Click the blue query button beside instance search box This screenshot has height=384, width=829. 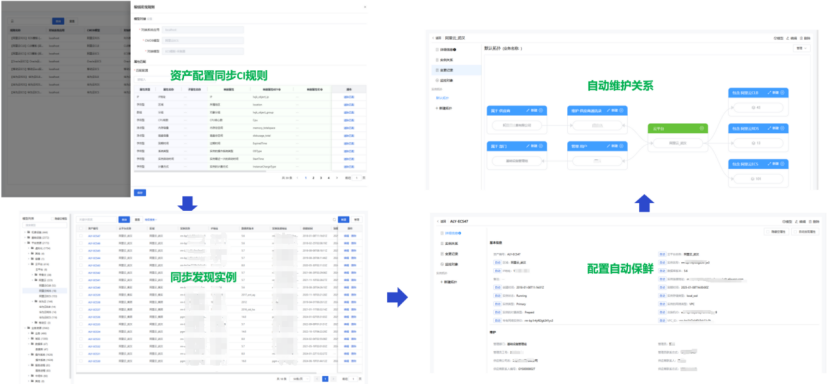124,219
